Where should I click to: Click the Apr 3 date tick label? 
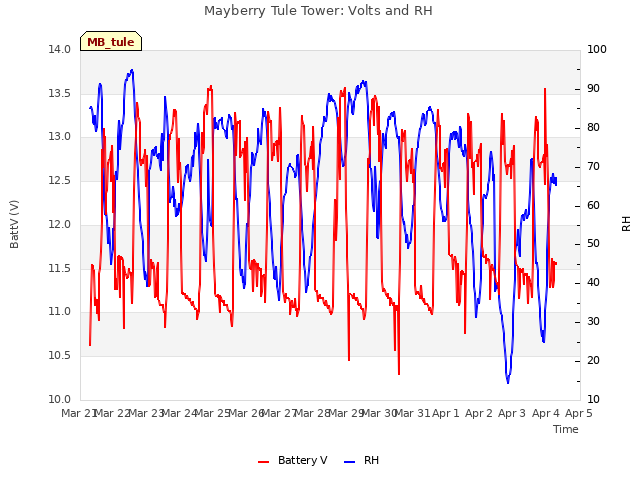click(x=512, y=413)
